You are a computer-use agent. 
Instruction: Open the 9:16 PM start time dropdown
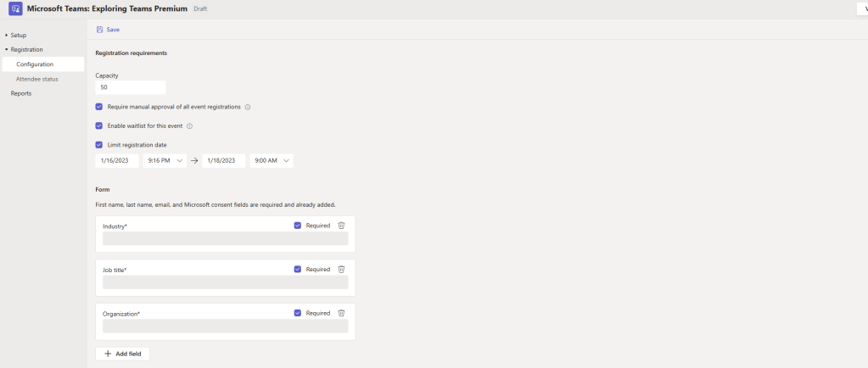(x=164, y=161)
